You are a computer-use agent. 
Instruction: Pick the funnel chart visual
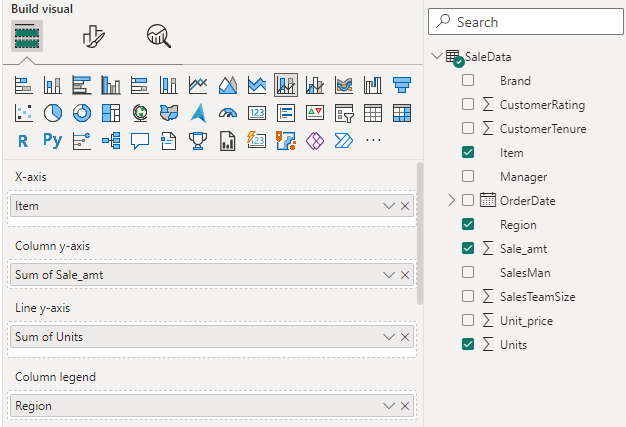[x=402, y=85]
